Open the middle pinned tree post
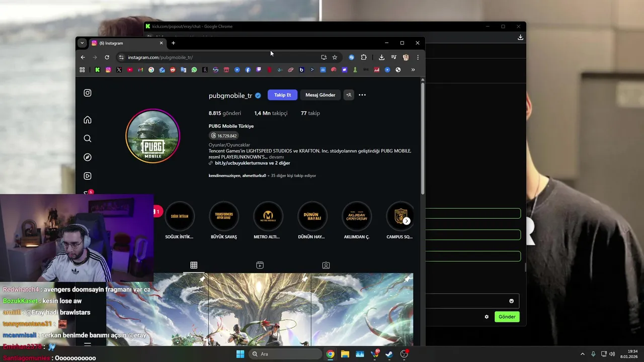Image resolution: width=644 pixels, height=362 pixels. tap(260, 309)
